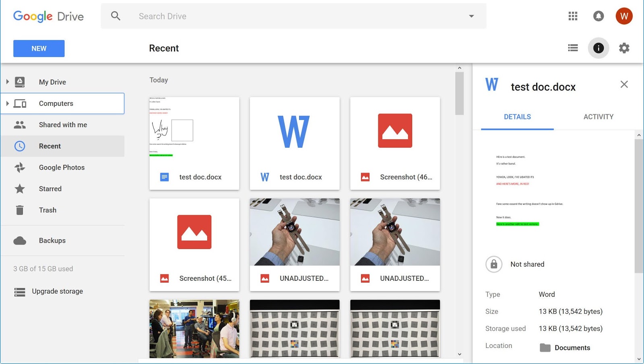Viewport: 644px width, 364px height.
Task: Open Documents folder from Location field
Action: click(572, 348)
